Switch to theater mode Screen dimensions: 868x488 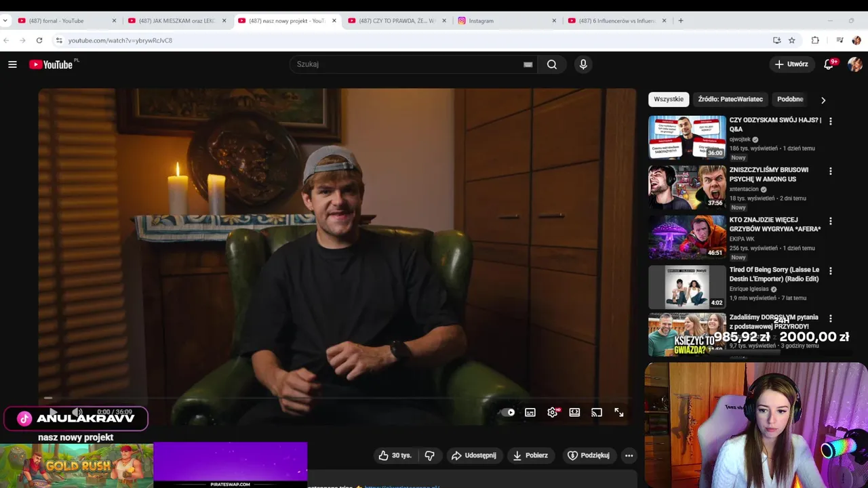(574, 412)
